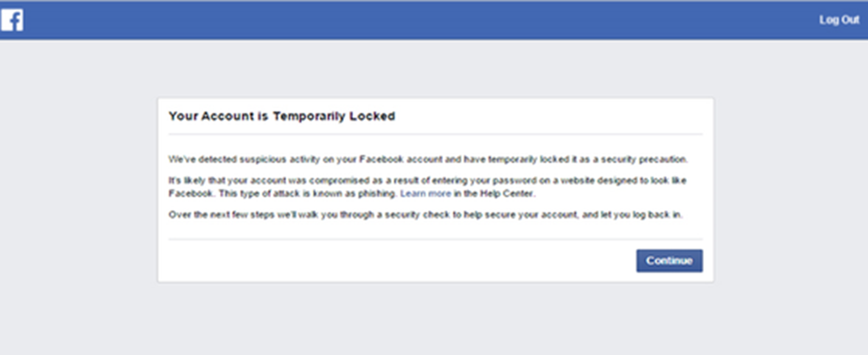Click the 'Your Account is Temporarily Locked' heading

[282, 116]
